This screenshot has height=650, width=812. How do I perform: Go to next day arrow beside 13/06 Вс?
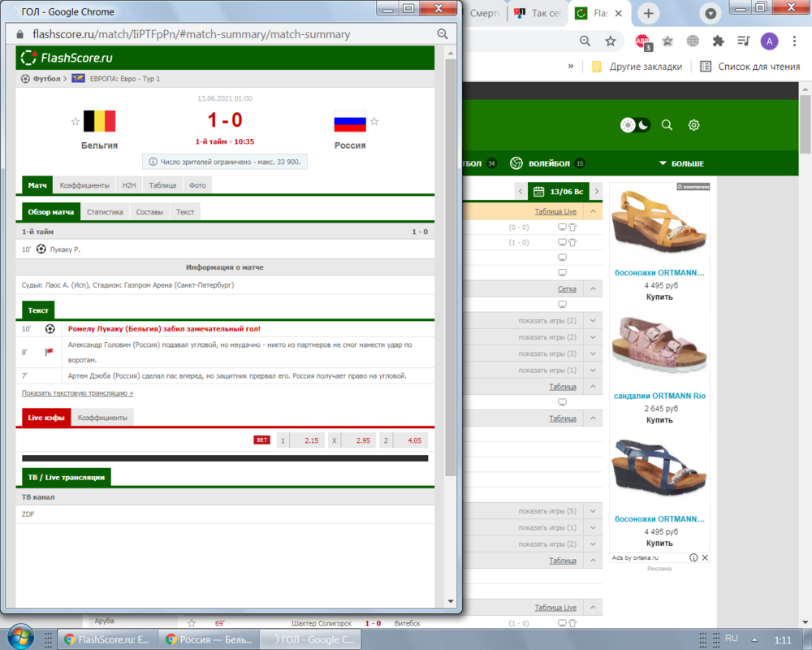[597, 191]
